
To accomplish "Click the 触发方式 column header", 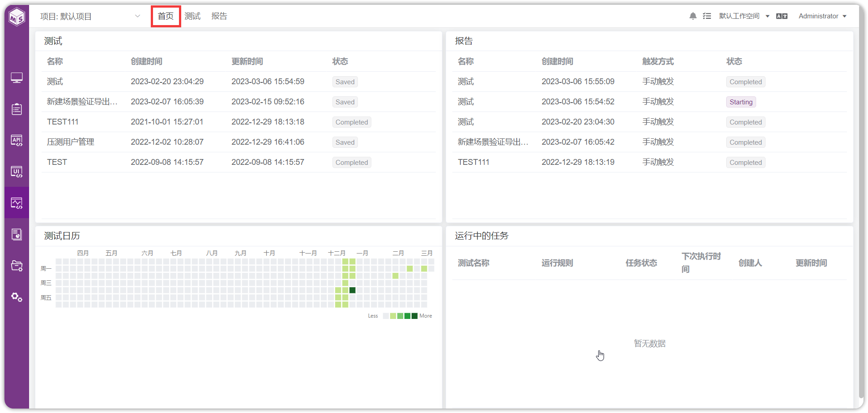I will 658,61.
